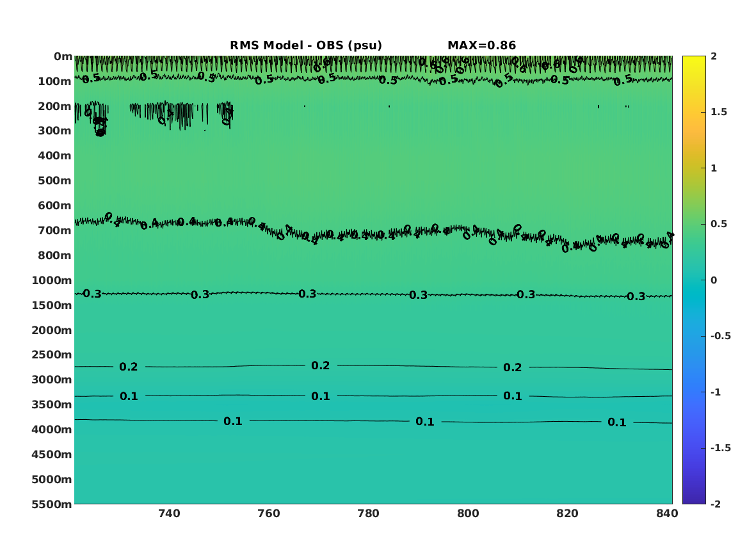Click the '800m' depth axis label
The width and height of the screenshot is (747, 560).
55,255
